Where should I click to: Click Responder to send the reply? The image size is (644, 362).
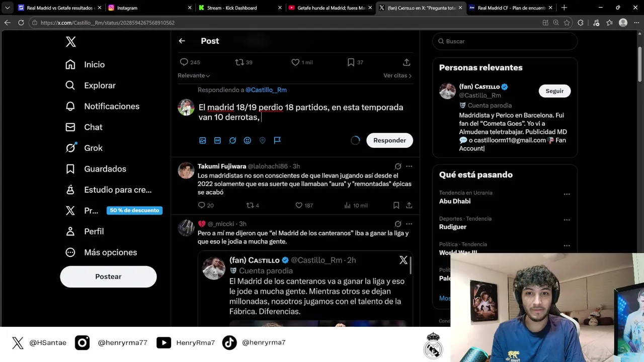(x=389, y=140)
